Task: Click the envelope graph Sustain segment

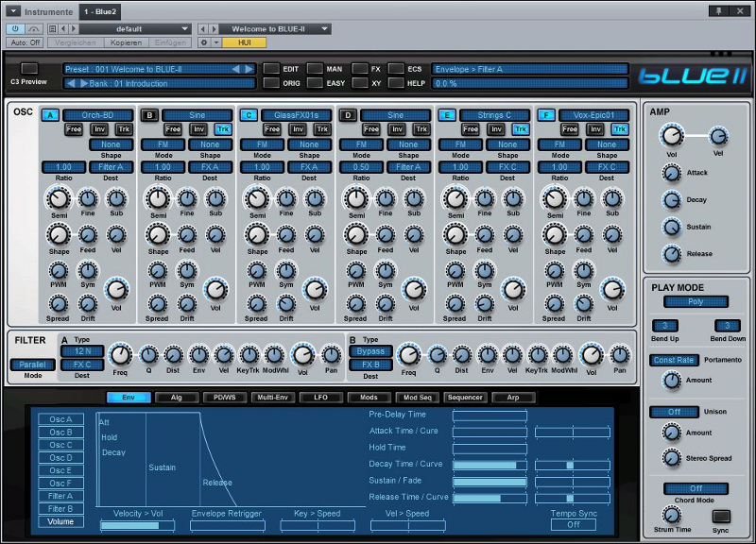Action: [173, 459]
